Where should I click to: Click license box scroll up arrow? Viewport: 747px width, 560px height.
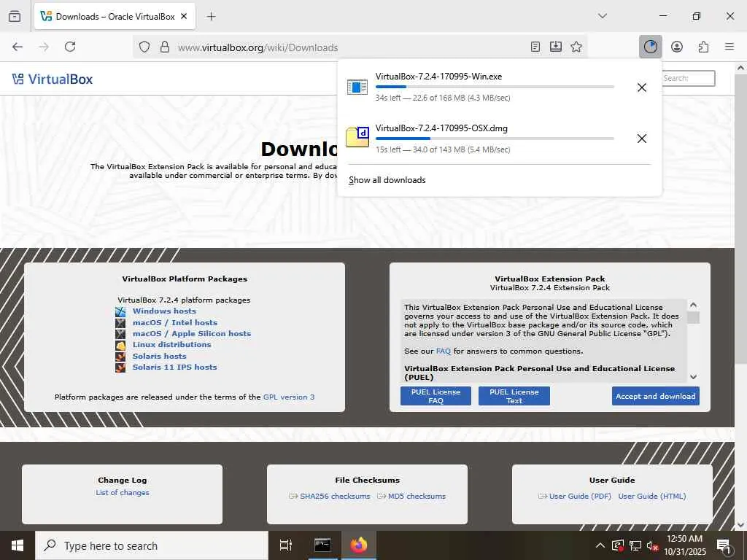693,305
